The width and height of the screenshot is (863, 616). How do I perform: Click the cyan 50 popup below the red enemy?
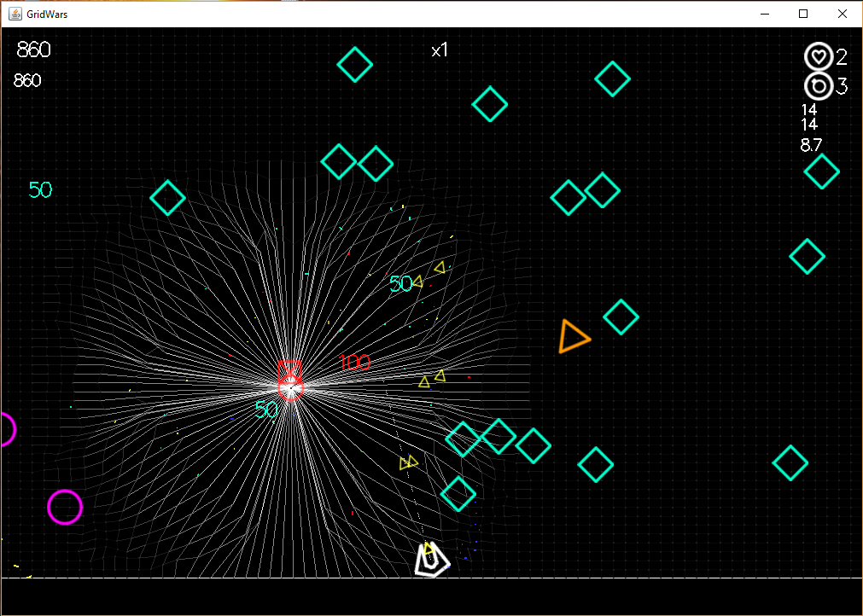(x=266, y=410)
